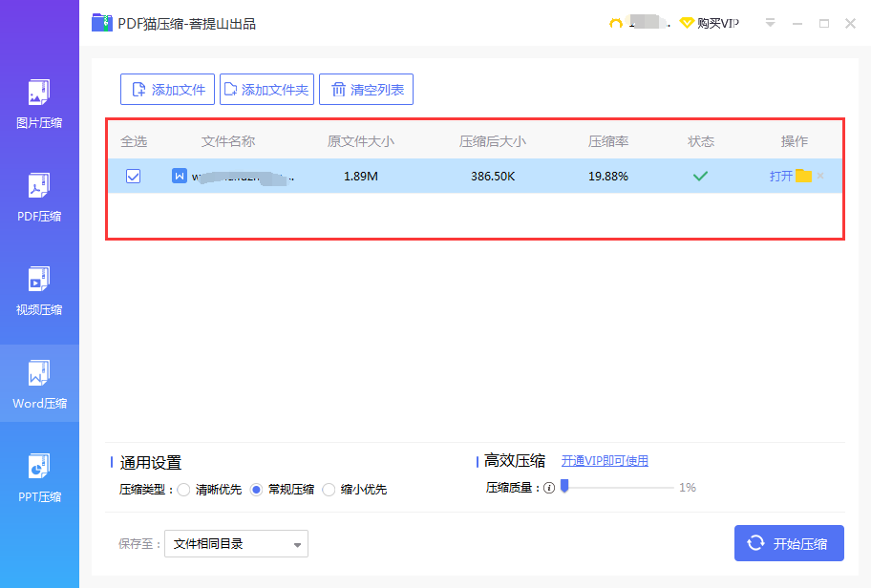Viewport: 871px width, 588px height.
Task: Click the PDF猫压缩 app logo icon
Action: coord(102,23)
